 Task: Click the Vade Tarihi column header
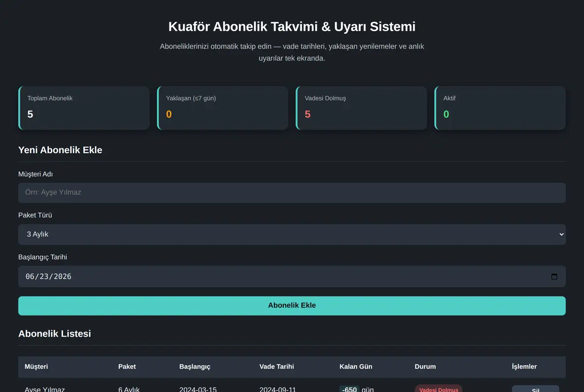276,367
